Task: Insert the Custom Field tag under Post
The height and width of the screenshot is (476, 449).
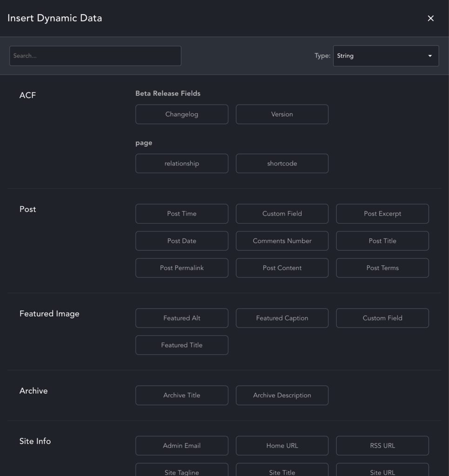Action: [282, 213]
